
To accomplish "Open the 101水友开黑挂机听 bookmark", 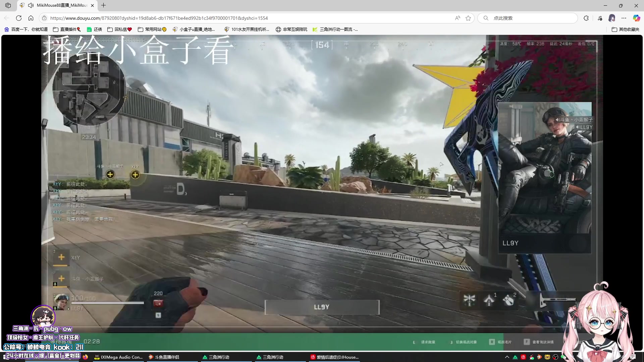I will pos(247,29).
